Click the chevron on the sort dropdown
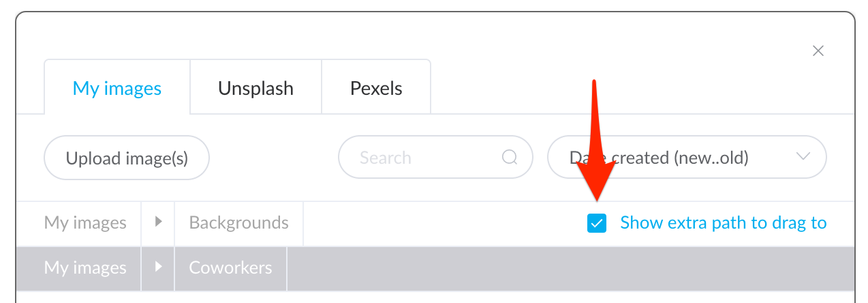Image resolution: width=868 pixels, height=303 pixels. pos(803,156)
